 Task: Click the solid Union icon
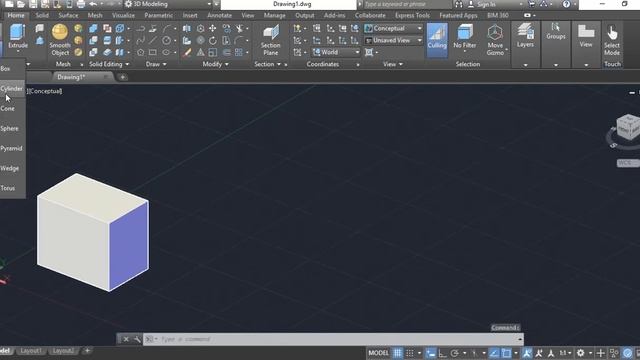point(93,28)
